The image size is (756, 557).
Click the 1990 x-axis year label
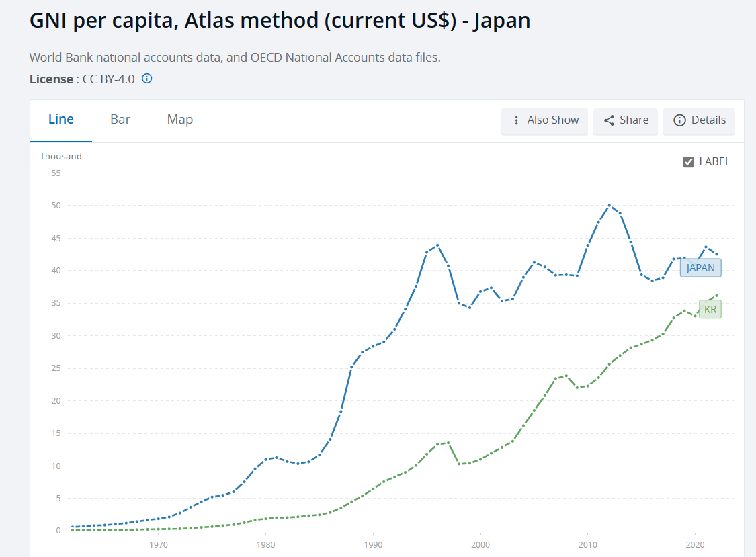[x=373, y=544]
